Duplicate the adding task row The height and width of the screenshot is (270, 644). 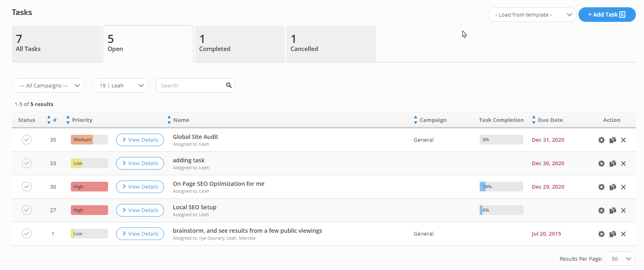tap(612, 164)
